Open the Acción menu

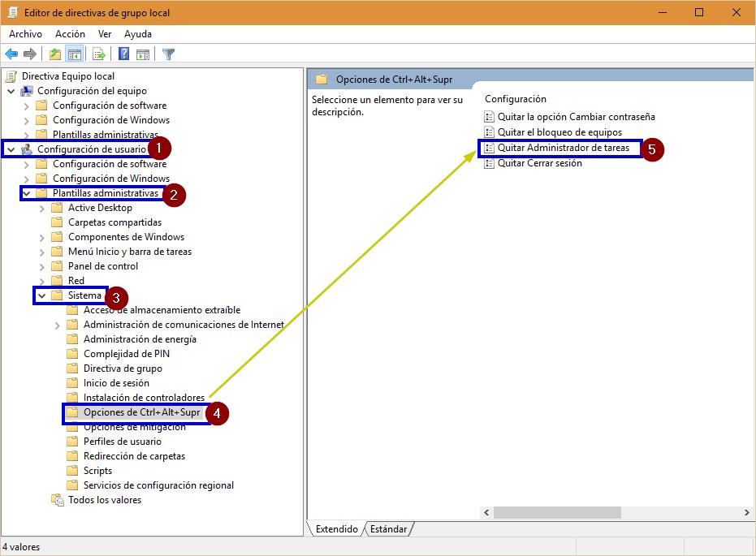[x=70, y=34]
